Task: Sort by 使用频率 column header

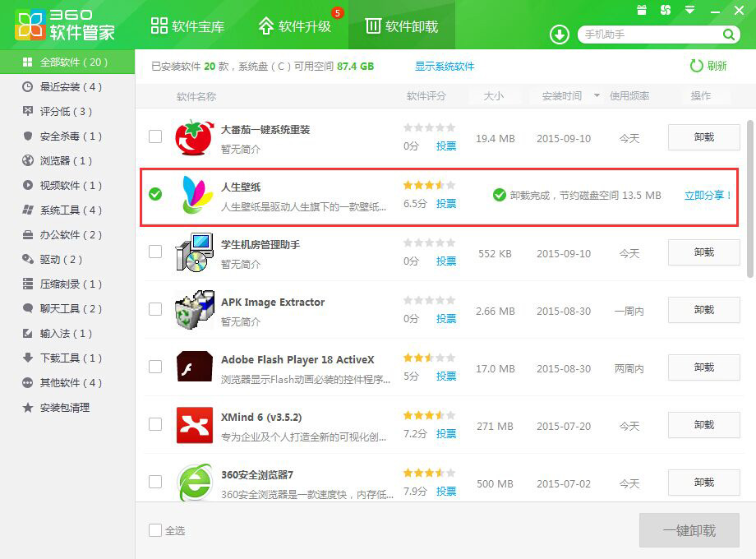Action: [629, 96]
